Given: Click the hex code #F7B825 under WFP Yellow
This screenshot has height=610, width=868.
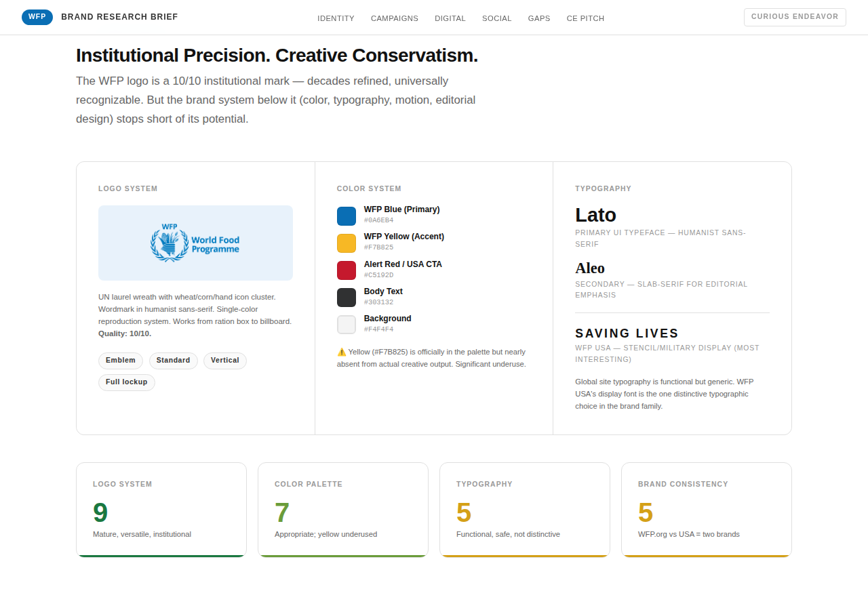Looking at the screenshot, I should pos(378,247).
